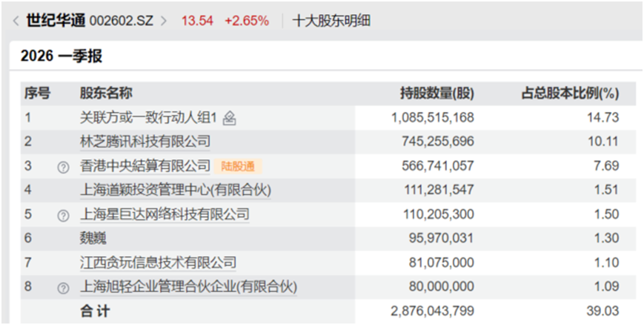Click share count 81,075,000
This screenshot has width=644, height=325.
click(442, 263)
